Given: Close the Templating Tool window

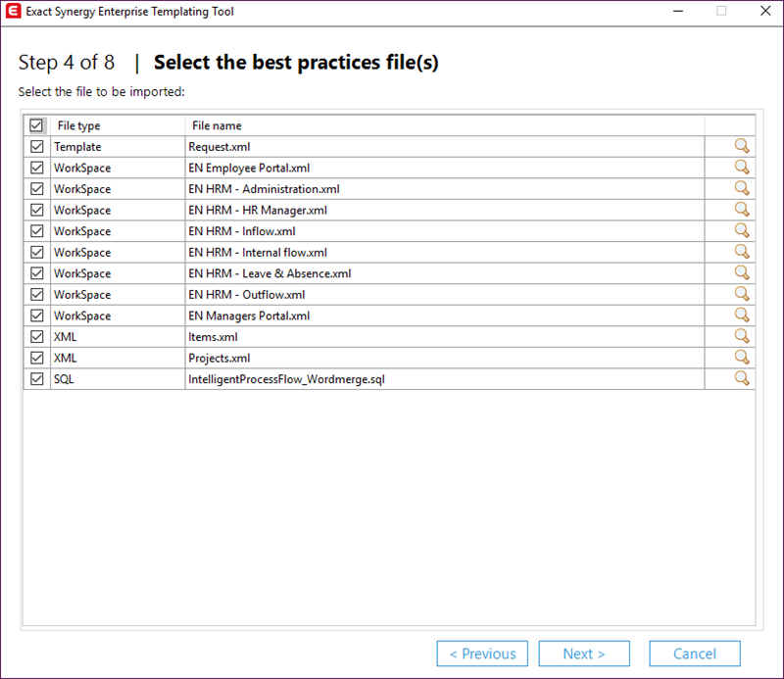Looking at the screenshot, I should [x=765, y=11].
